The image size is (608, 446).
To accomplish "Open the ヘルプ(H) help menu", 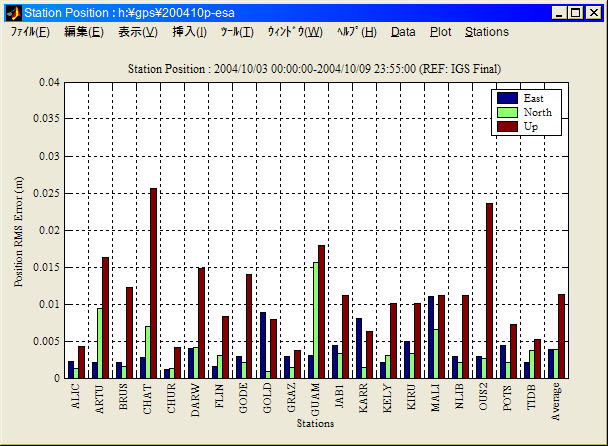I will click(x=356, y=32).
